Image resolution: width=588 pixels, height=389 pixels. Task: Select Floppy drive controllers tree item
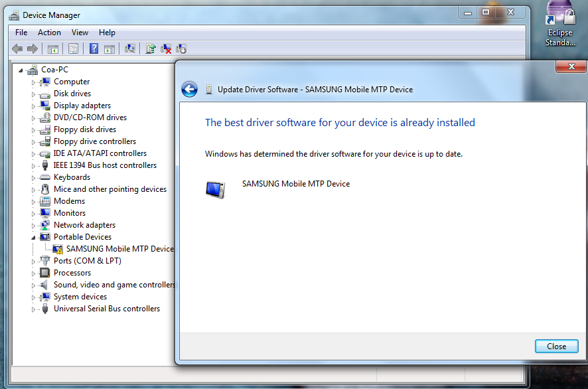(94, 141)
